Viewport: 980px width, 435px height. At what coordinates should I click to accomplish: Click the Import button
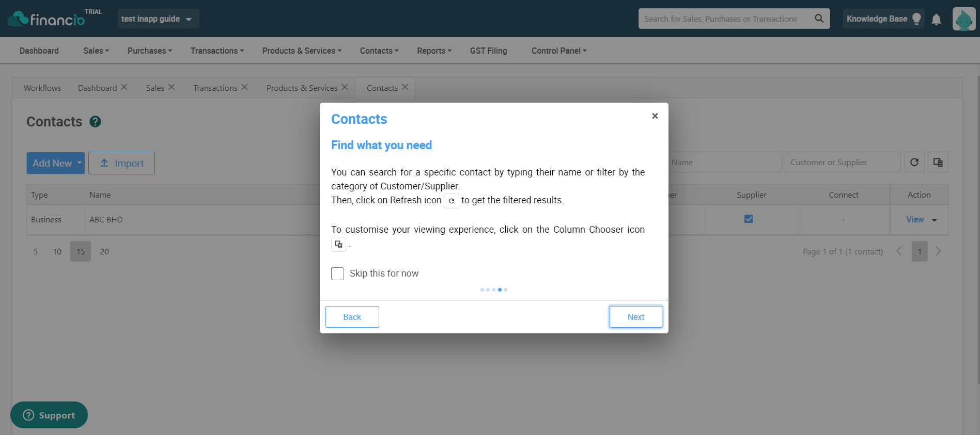tap(121, 163)
